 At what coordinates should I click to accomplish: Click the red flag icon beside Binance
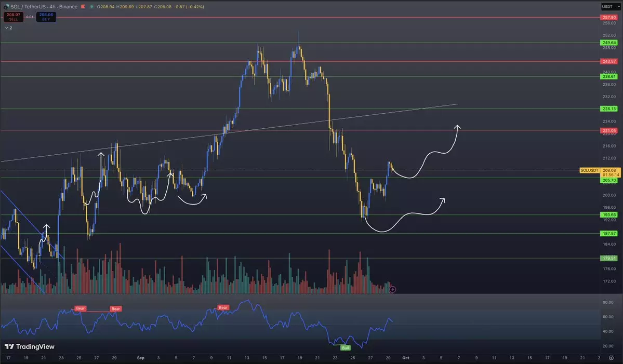82,7
